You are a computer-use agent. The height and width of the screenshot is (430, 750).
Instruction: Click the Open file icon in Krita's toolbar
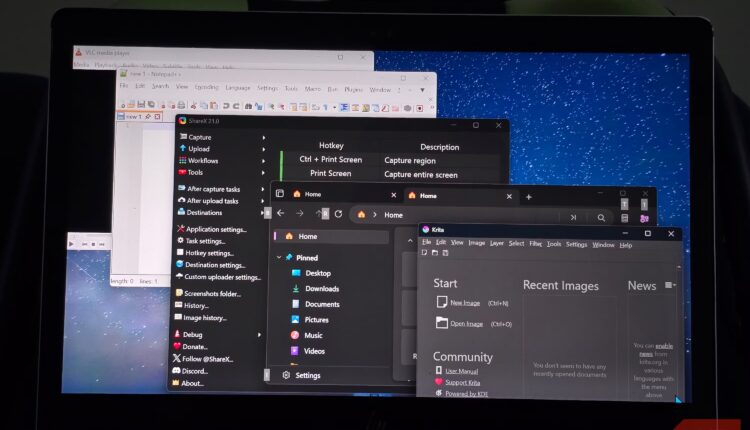435,253
